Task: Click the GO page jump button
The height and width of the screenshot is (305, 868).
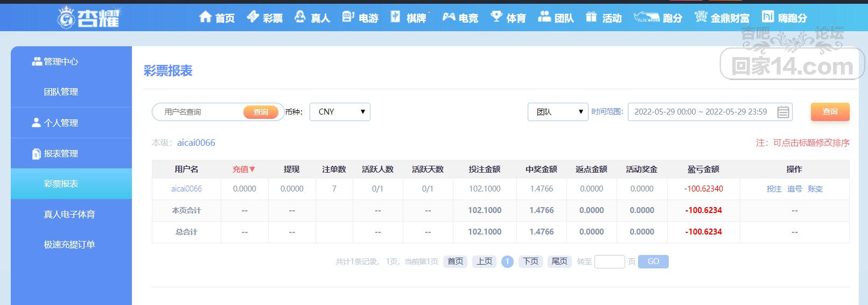Action: point(653,261)
